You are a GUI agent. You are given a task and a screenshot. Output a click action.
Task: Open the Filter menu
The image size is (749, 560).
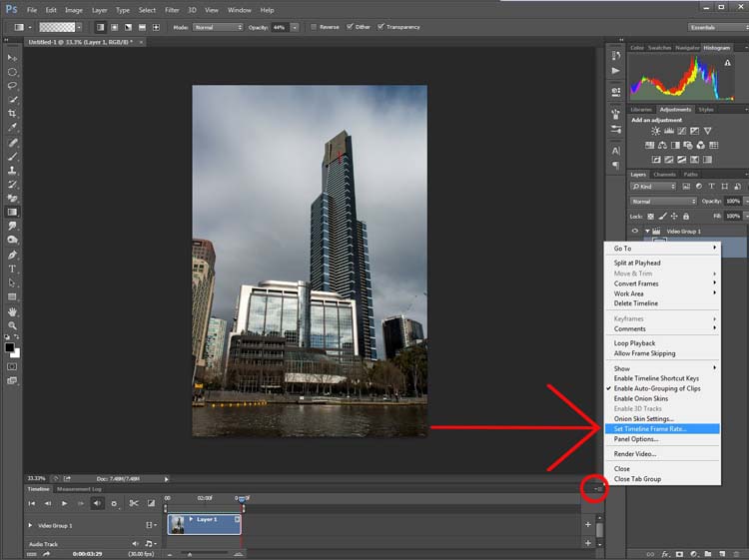tap(171, 10)
